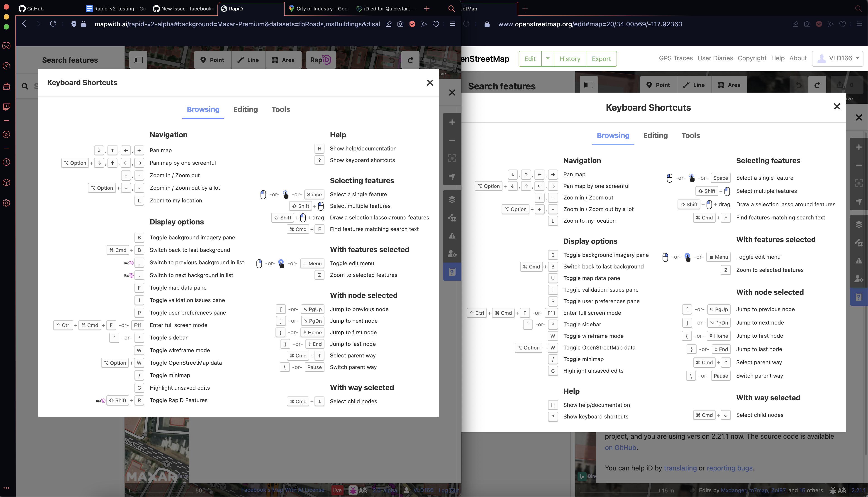Open a new browser tab with plus
This screenshot has width=868, height=497.
(x=427, y=9)
